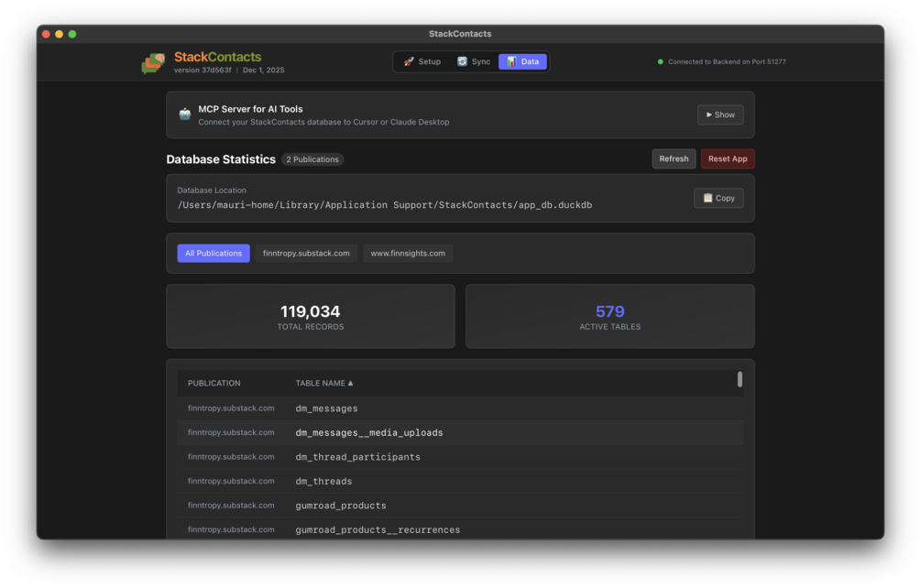Select the dm_threads table row

pos(460,481)
